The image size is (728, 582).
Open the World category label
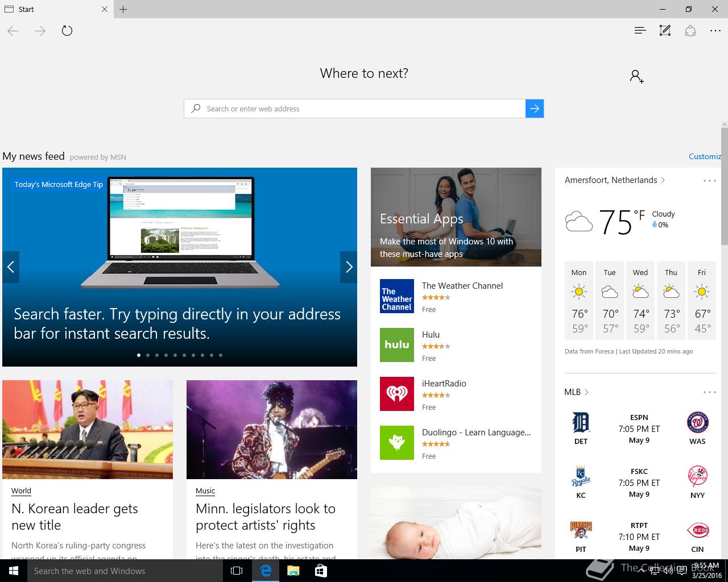[21, 490]
